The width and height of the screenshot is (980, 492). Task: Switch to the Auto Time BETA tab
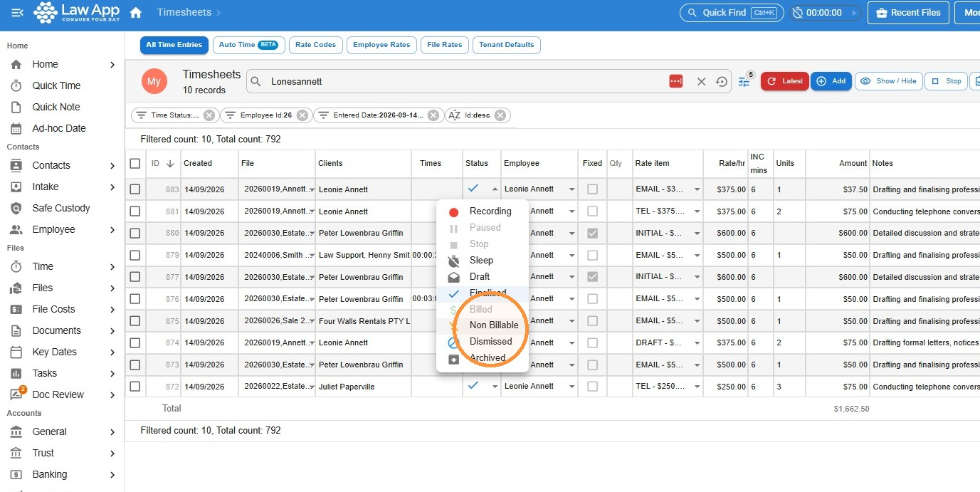(x=248, y=45)
